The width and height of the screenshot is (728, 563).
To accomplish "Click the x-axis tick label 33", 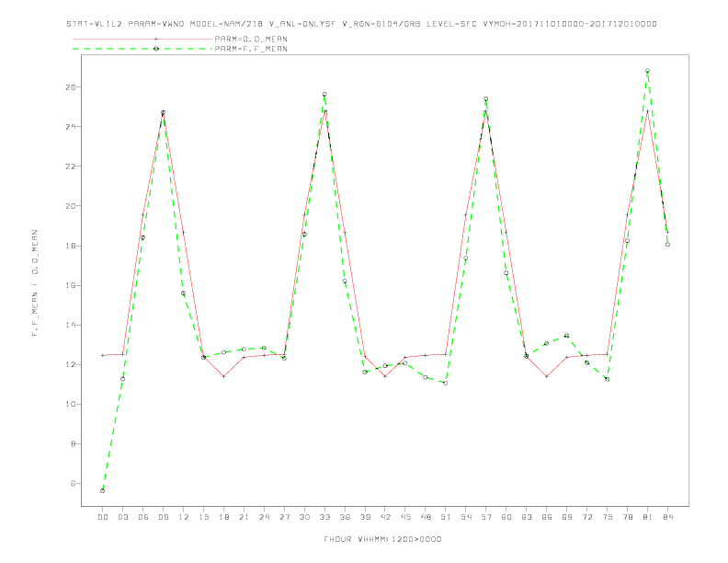I will click(324, 517).
